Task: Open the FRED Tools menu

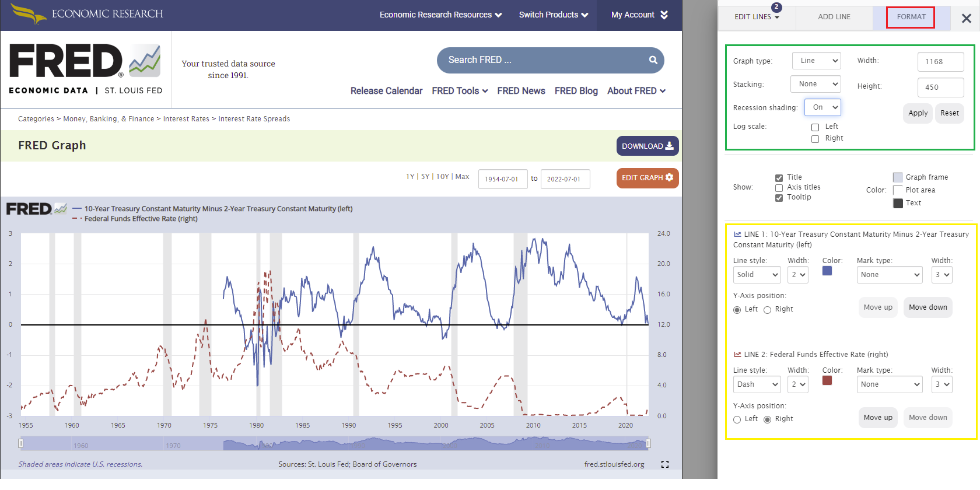Action: 460,91
